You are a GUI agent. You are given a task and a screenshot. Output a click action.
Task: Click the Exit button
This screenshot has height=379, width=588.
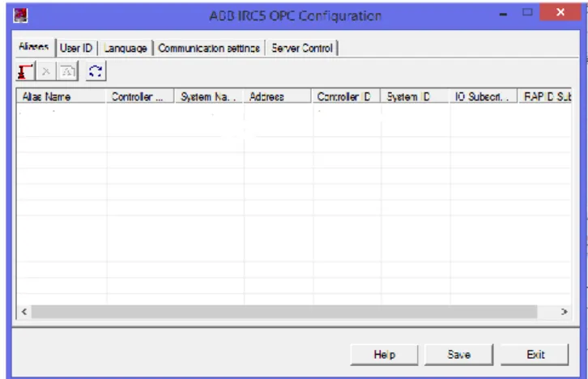click(x=535, y=355)
